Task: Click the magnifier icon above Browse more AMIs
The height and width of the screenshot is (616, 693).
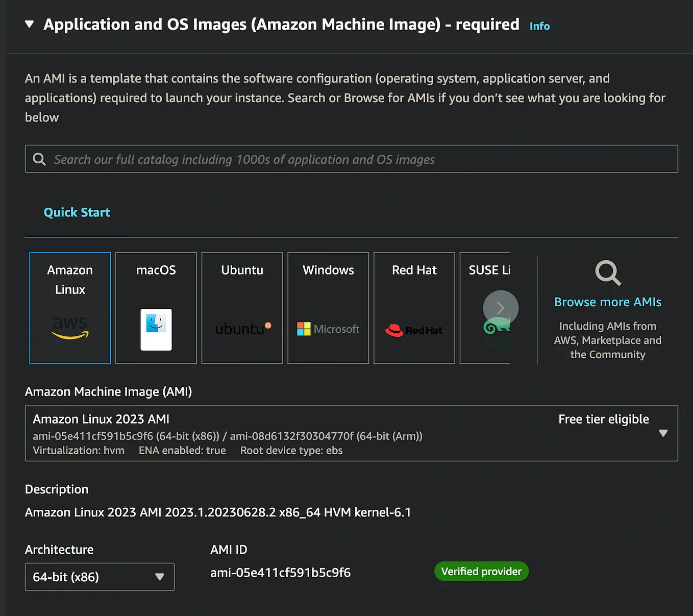Action: (x=607, y=273)
